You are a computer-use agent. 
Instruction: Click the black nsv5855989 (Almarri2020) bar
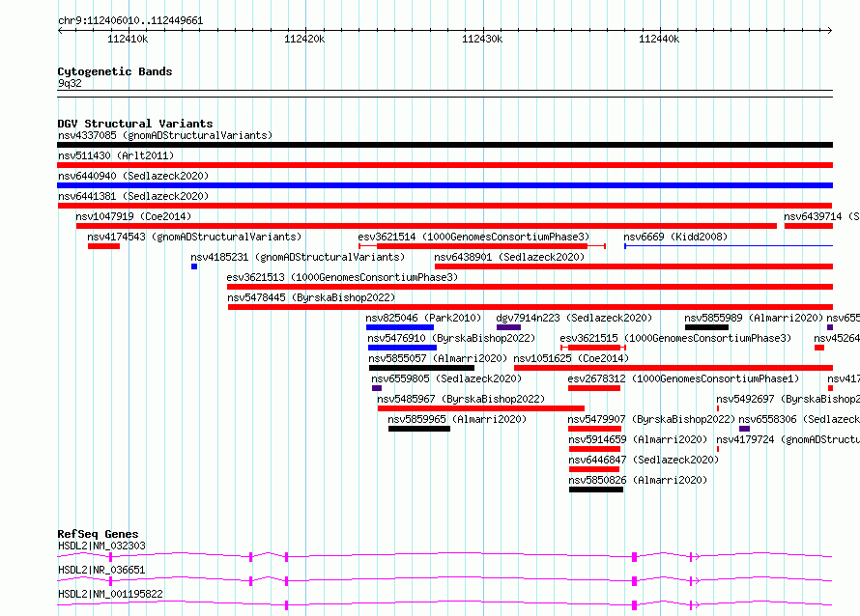(706, 327)
